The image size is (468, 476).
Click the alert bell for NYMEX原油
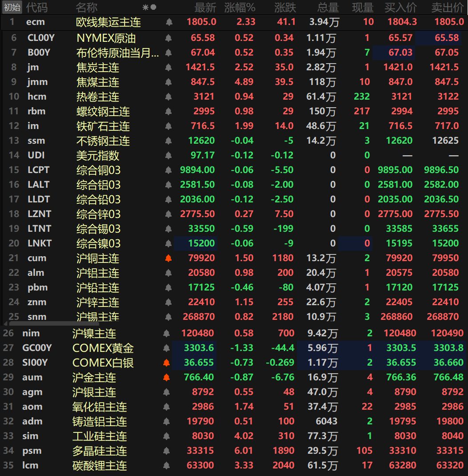tap(168, 38)
